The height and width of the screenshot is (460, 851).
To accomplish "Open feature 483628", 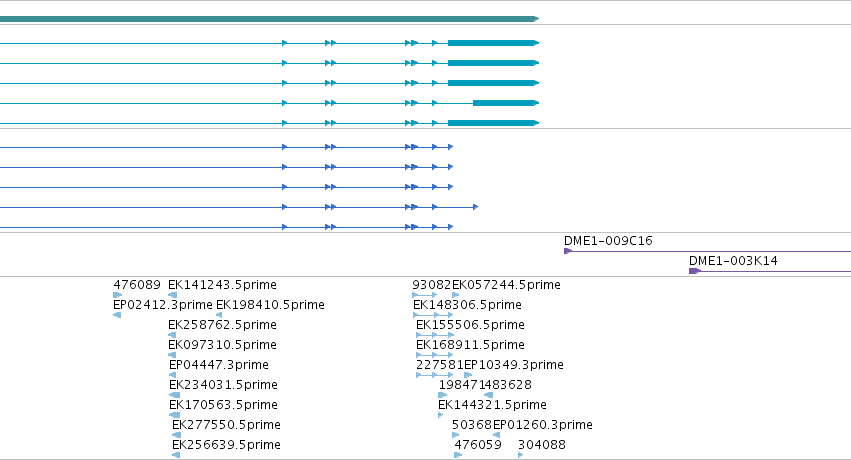I will click(x=509, y=385).
